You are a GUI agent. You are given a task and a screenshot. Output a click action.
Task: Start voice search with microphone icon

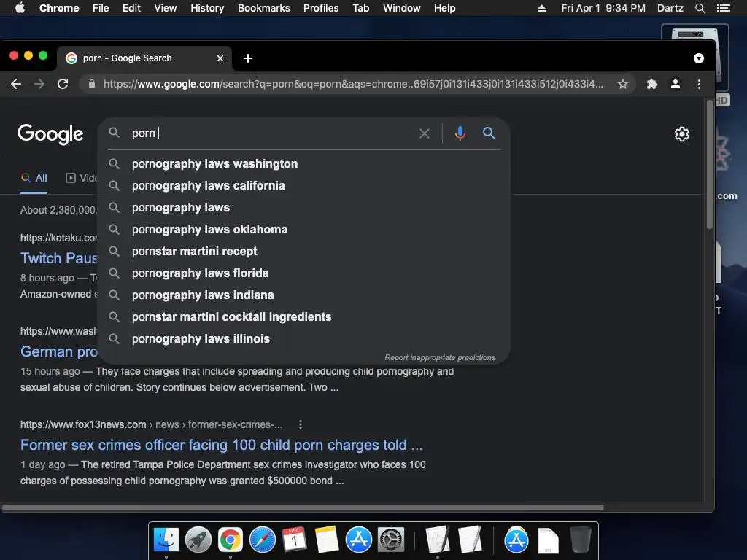click(460, 133)
